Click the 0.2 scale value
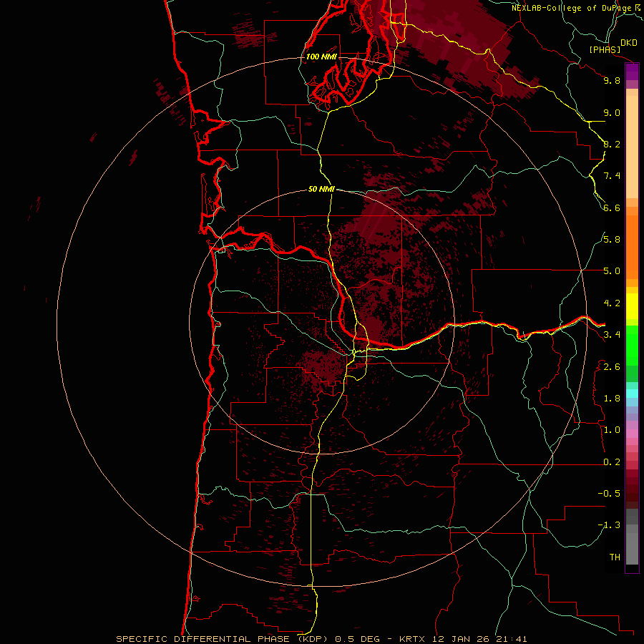 tap(612, 462)
